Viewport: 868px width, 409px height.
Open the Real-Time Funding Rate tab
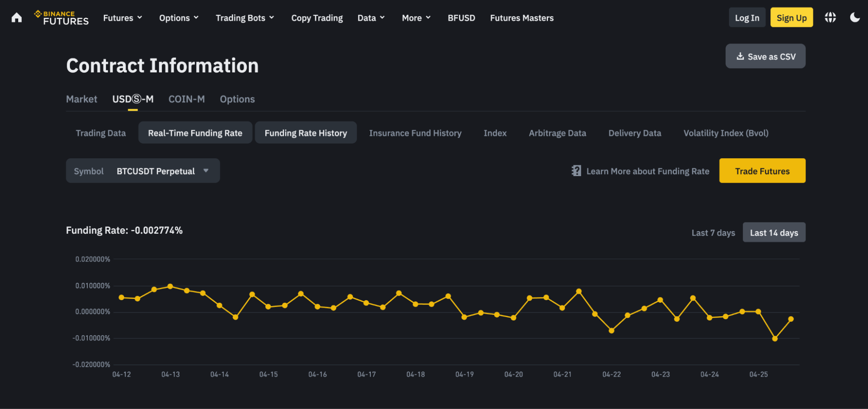click(x=195, y=133)
